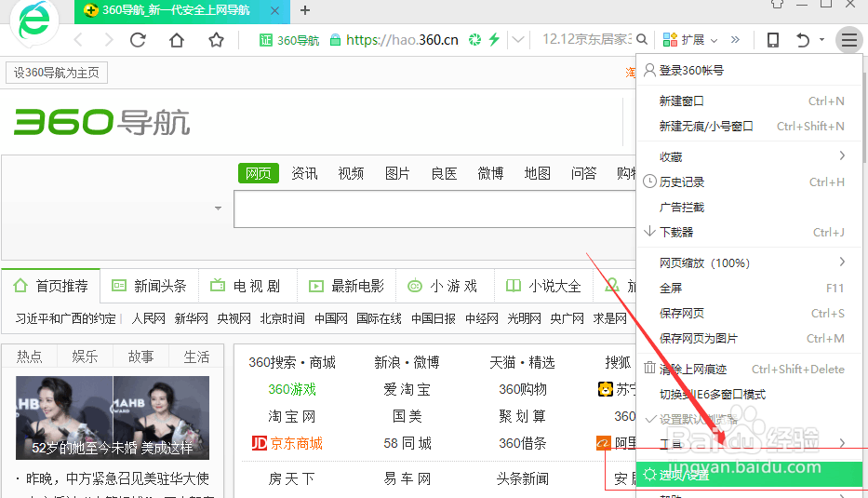Click the mobile device icon in toolbar
This screenshot has width=868, height=498.
tap(773, 39)
